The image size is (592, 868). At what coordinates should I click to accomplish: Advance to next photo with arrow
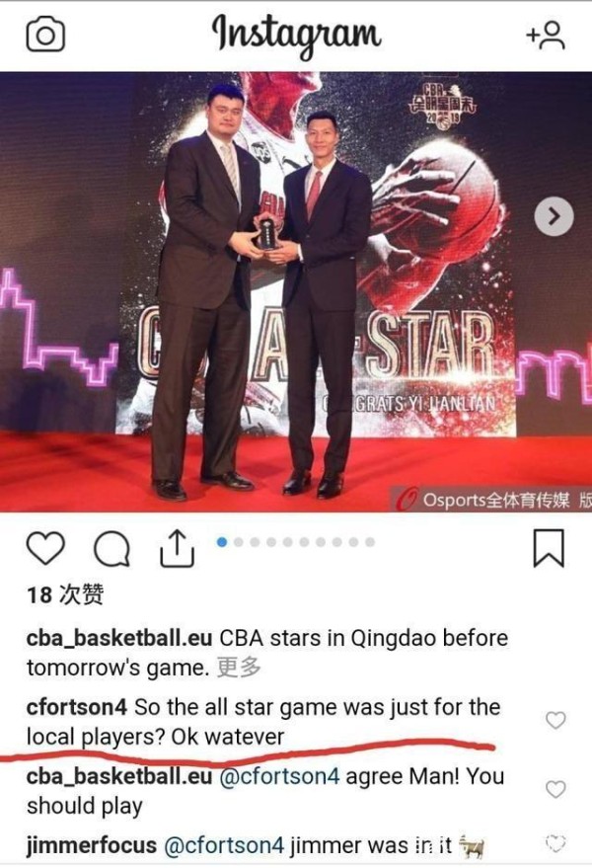(x=554, y=216)
